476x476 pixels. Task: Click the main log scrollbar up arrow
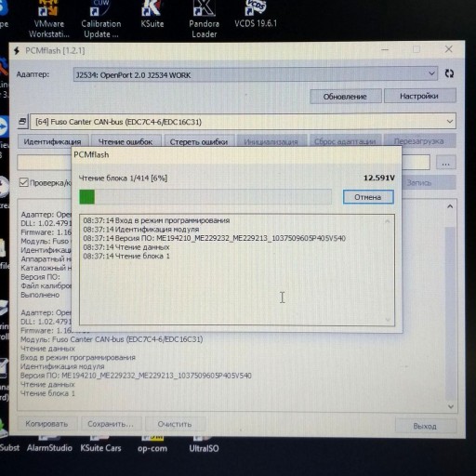coord(450,206)
